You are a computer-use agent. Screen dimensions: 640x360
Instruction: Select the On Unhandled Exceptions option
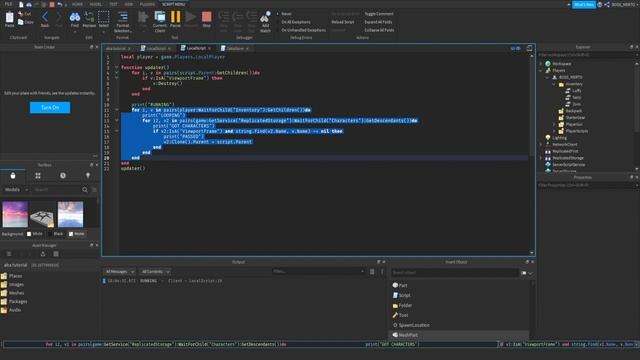(x=301, y=30)
